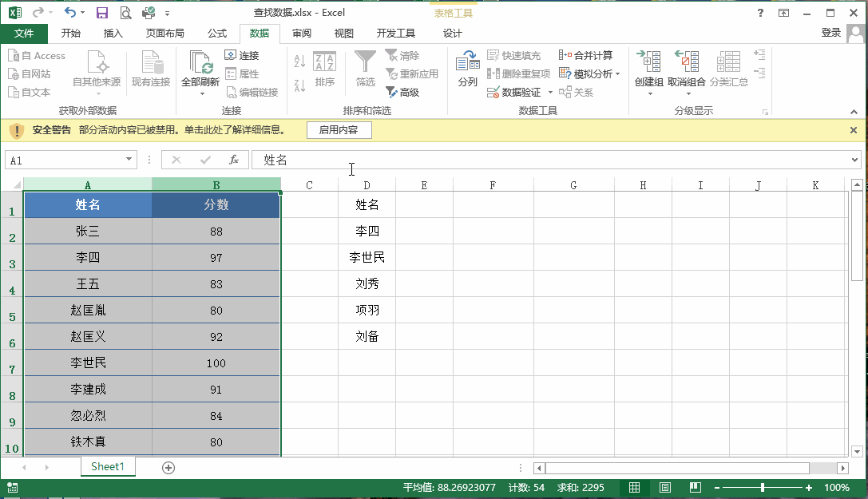Switch to Page Layout view in status bar
The width and height of the screenshot is (868, 499).
tap(667, 487)
